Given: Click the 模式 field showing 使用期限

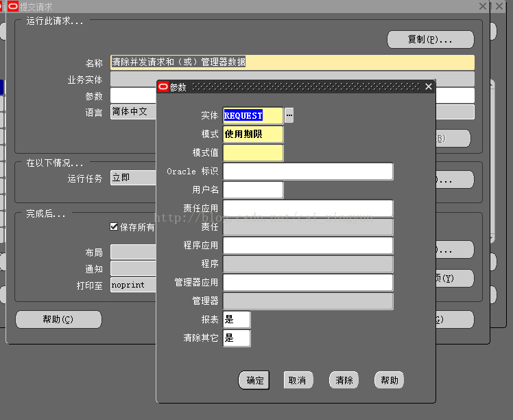Looking at the screenshot, I should click(x=253, y=135).
